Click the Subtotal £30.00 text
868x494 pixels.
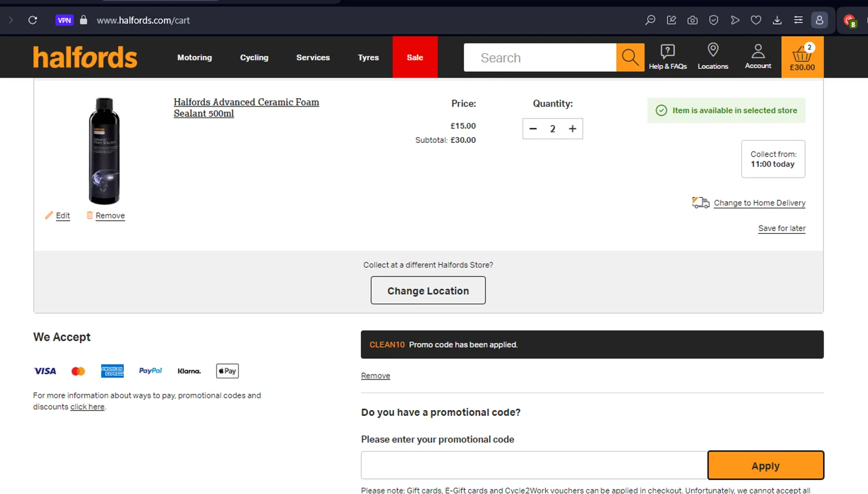point(446,140)
